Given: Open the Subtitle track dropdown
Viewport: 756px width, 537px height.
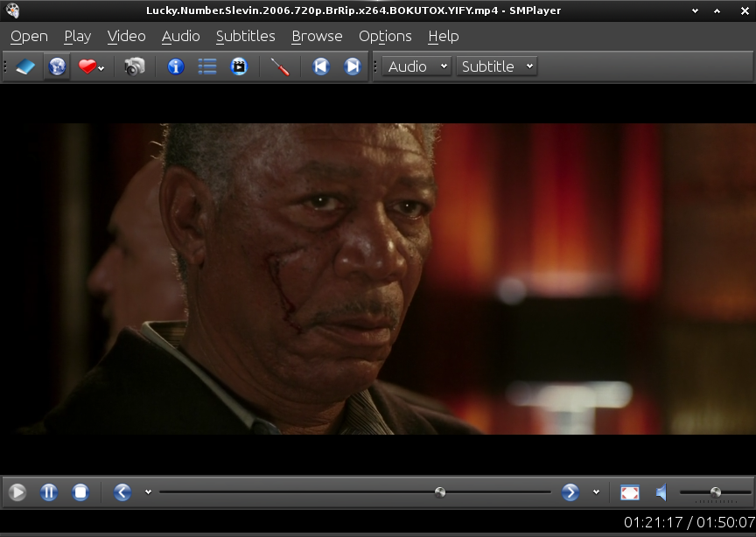Looking at the screenshot, I should point(497,66).
